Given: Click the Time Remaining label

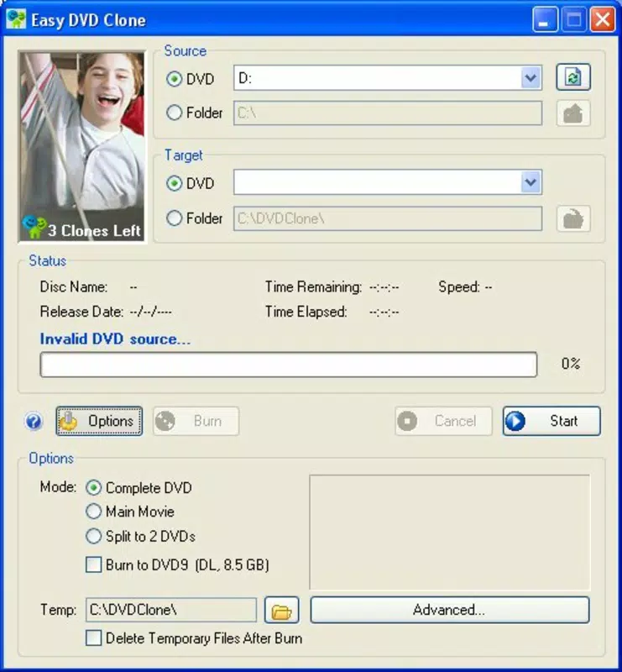Looking at the screenshot, I should pyautogui.click(x=314, y=286).
